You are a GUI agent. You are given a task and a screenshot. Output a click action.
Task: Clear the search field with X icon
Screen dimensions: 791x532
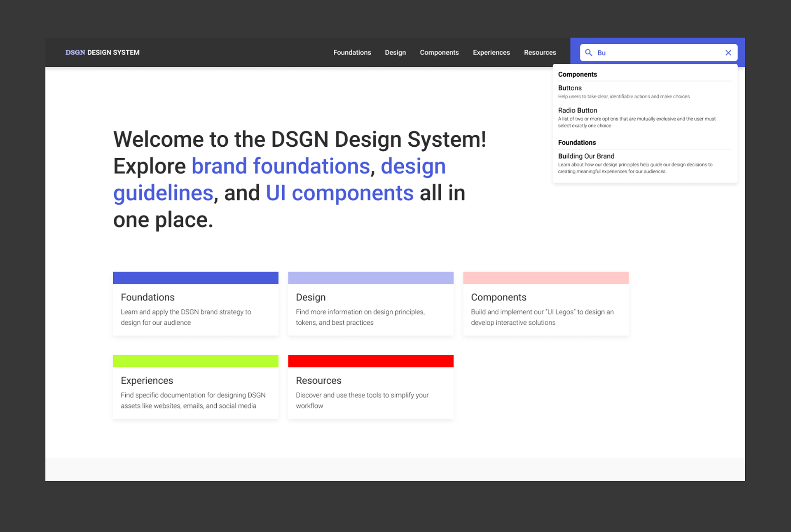click(x=728, y=53)
